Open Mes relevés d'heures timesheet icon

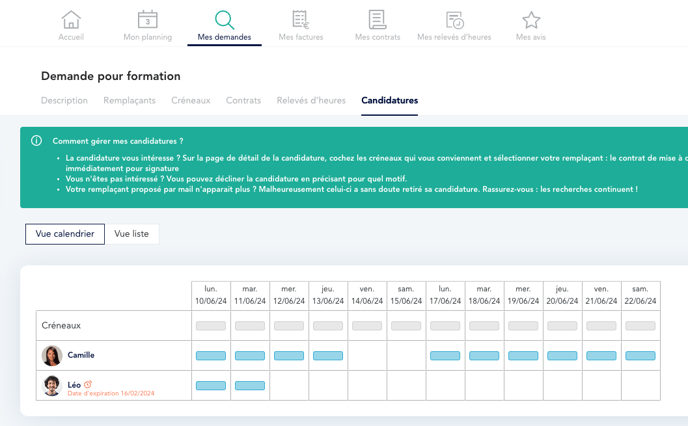click(x=454, y=20)
